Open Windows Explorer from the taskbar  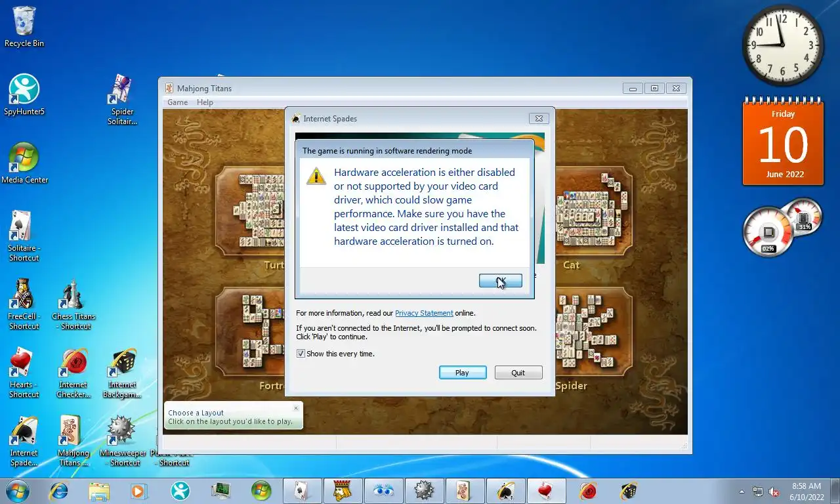[x=99, y=491]
